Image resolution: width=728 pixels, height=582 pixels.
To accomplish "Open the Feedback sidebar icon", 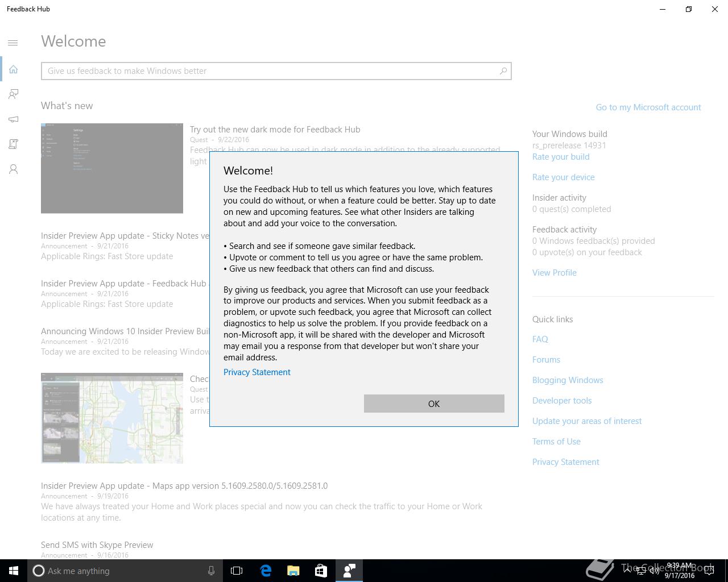I will [x=13, y=94].
